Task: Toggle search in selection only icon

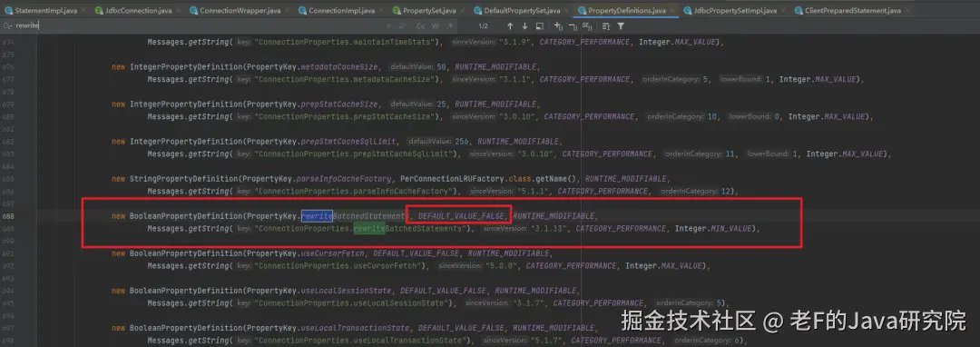Action: point(605,25)
